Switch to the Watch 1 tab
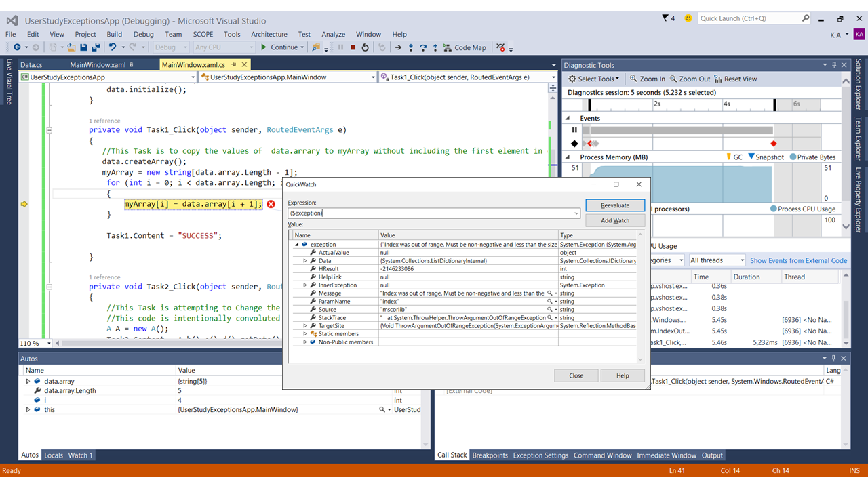This screenshot has height=488, width=868. 80,455
